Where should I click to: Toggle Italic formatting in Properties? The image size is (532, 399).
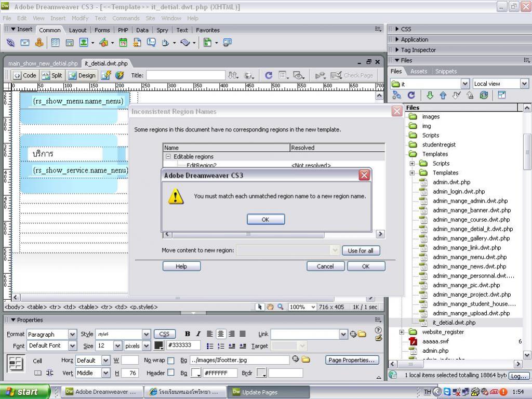[x=198, y=334]
